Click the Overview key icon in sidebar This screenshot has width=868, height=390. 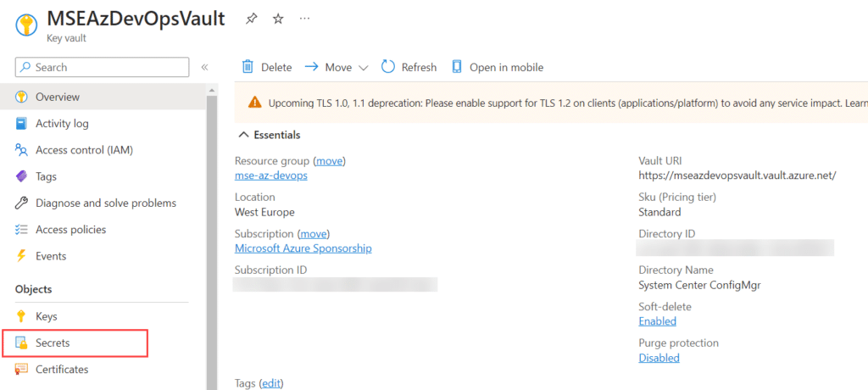click(21, 97)
